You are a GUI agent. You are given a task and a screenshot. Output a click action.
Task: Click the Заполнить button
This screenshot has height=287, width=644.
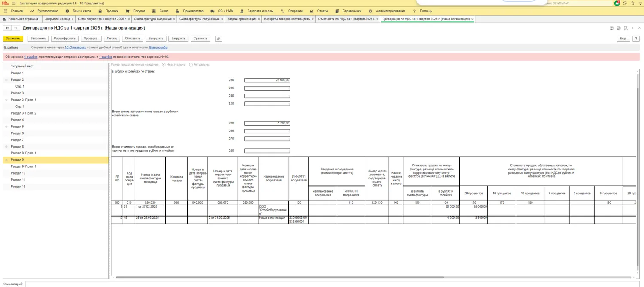(38, 39)
